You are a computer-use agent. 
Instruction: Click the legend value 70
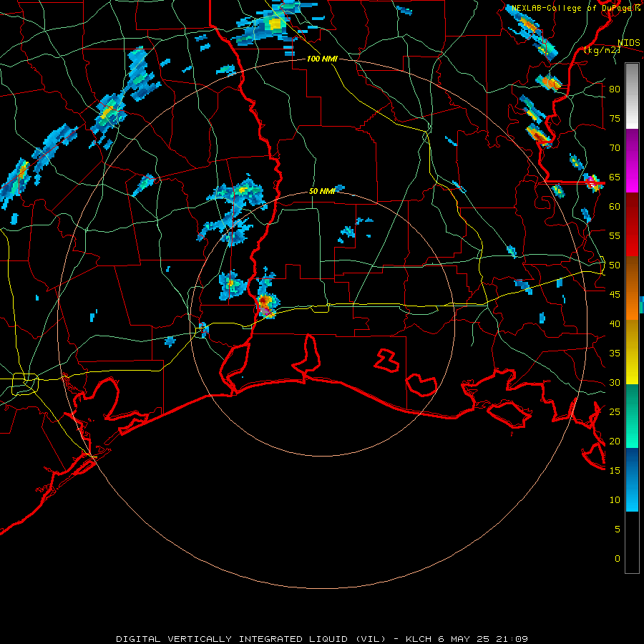tap(615, 148)
